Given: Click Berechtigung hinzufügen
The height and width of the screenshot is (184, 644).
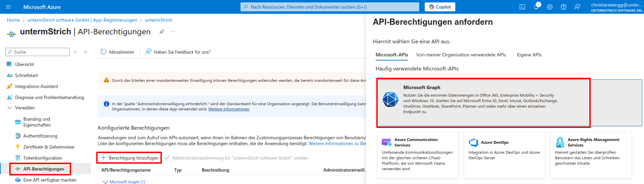Looking at the screenshot, I should point(130,158).
